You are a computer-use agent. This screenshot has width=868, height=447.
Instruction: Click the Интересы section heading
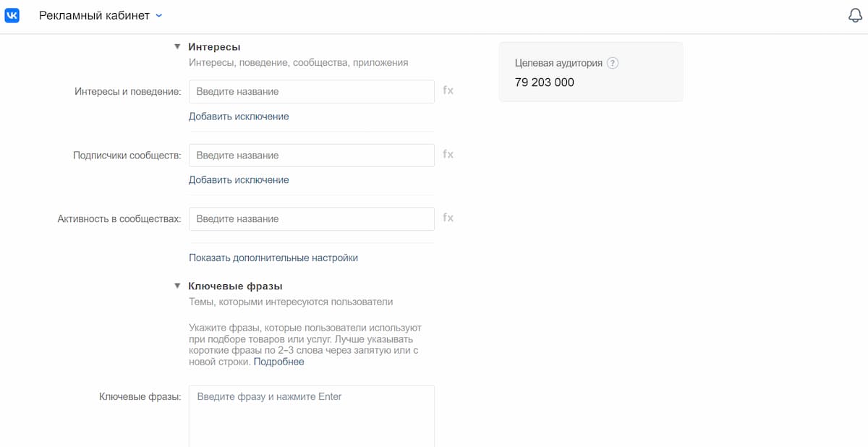214,47
